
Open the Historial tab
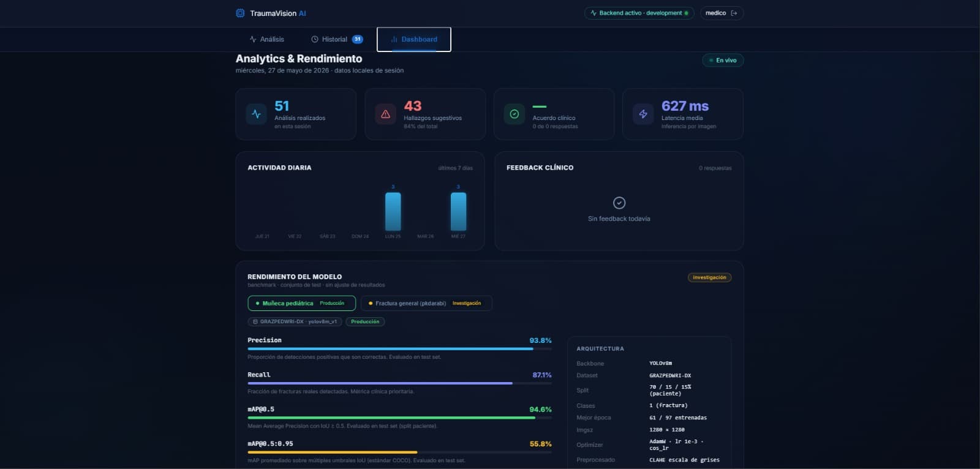coord(337,39)
